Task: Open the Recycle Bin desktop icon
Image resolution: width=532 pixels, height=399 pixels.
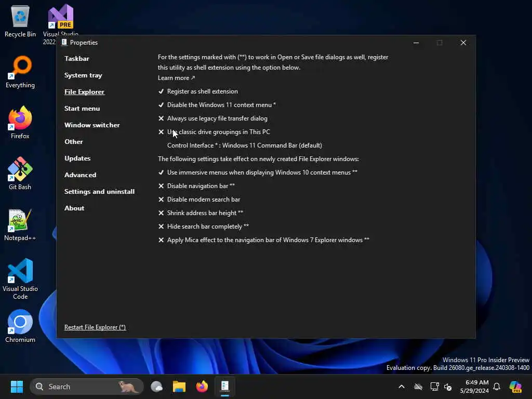Action: [20, 21]
